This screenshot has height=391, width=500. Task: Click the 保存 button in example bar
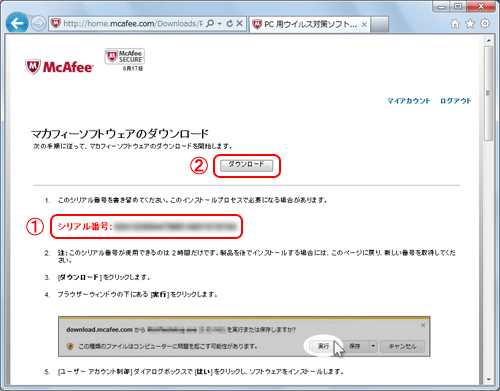[355, 346]
